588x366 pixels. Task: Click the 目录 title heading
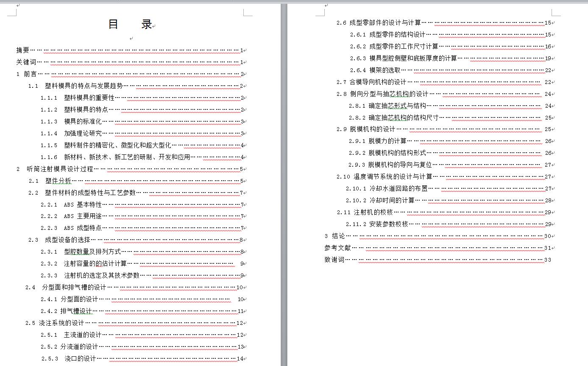click(x=130, y=24)
